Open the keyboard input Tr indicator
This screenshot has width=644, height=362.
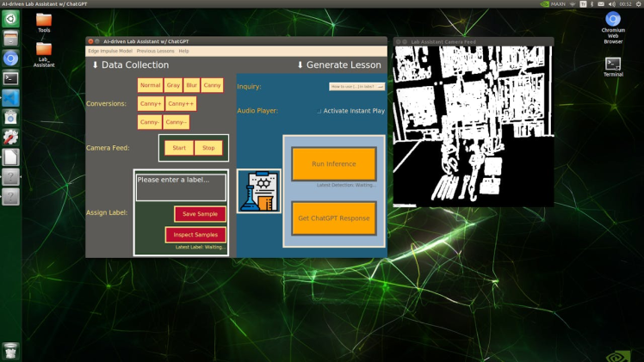[583, 3]
